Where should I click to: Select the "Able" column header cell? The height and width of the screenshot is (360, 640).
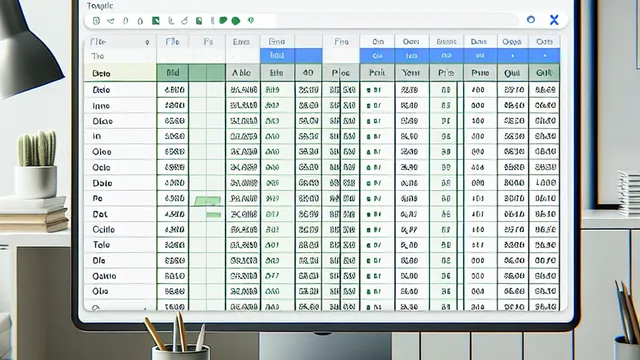point(242,73)
